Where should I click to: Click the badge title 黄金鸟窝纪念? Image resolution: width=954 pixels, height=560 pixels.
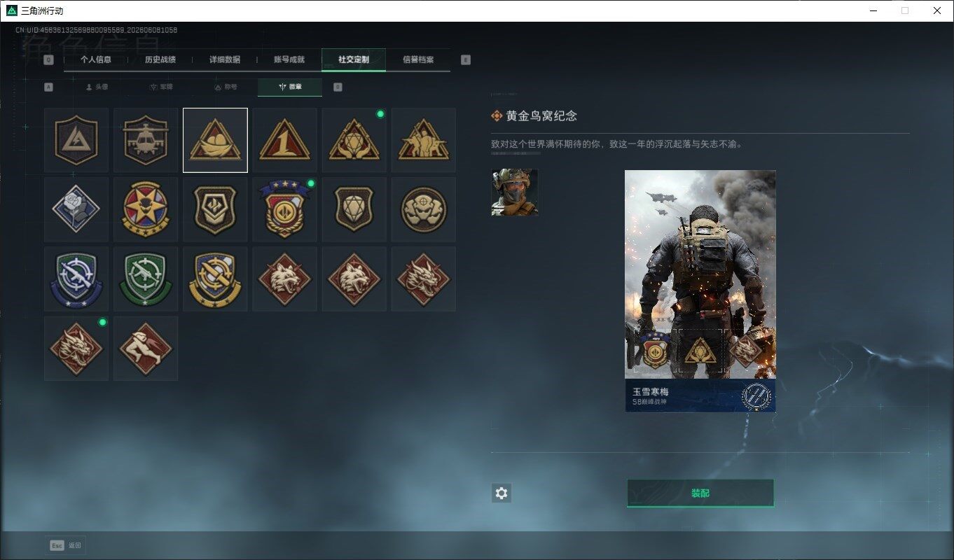[541, 116]
